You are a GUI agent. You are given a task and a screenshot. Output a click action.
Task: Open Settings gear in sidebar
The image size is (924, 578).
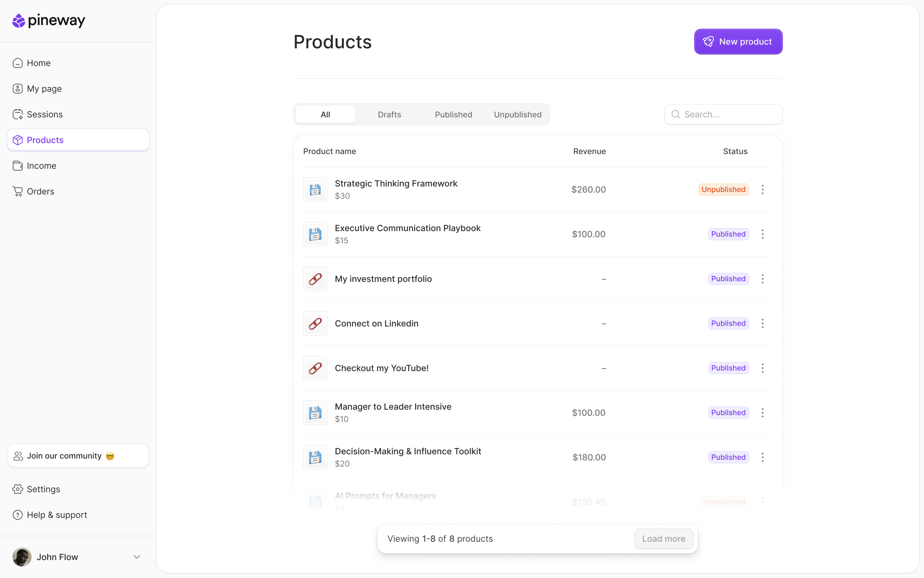coord(18,489)
